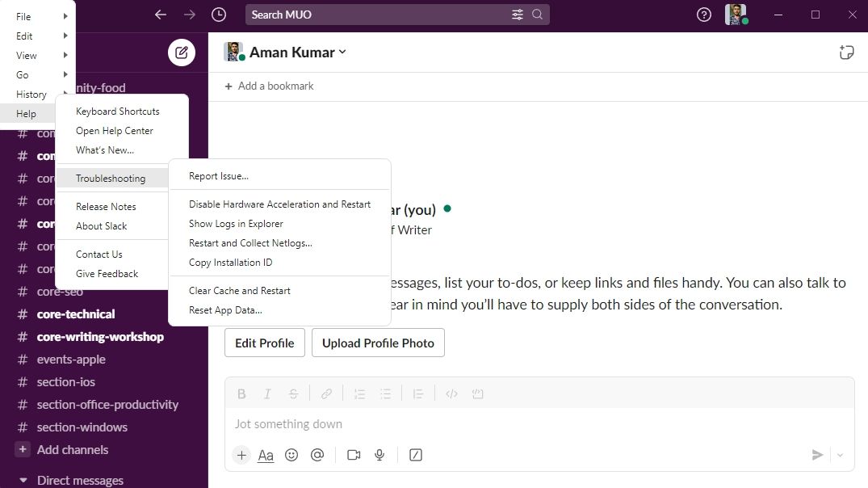The width and height of the screenshot is (868, 488).
Task: Click the plus attach button in composer
Action: [241, 455]
